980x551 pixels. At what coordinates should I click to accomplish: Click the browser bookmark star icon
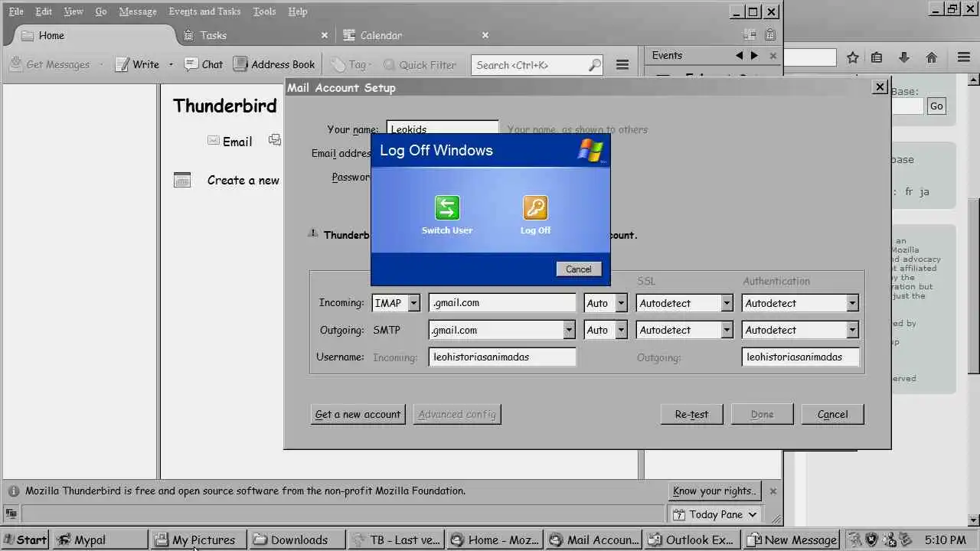tap(852, 57)
